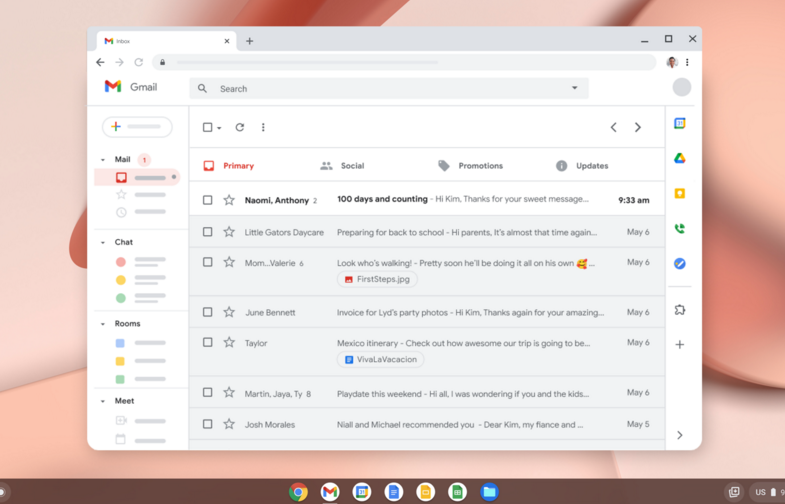Select the Taylor email checkbox

coord(207,342)
